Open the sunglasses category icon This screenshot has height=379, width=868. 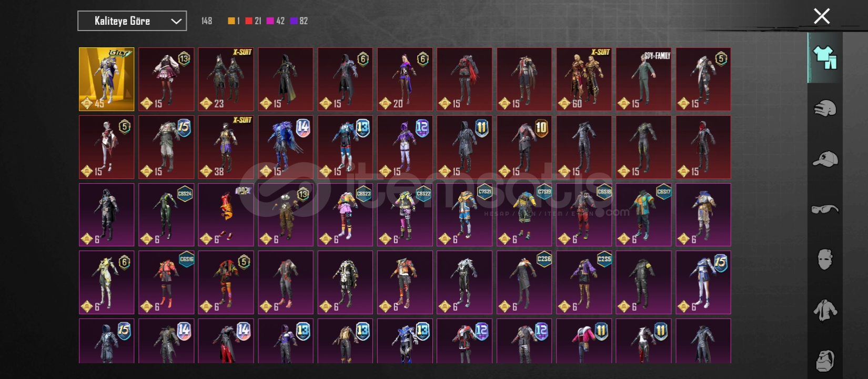825,209
